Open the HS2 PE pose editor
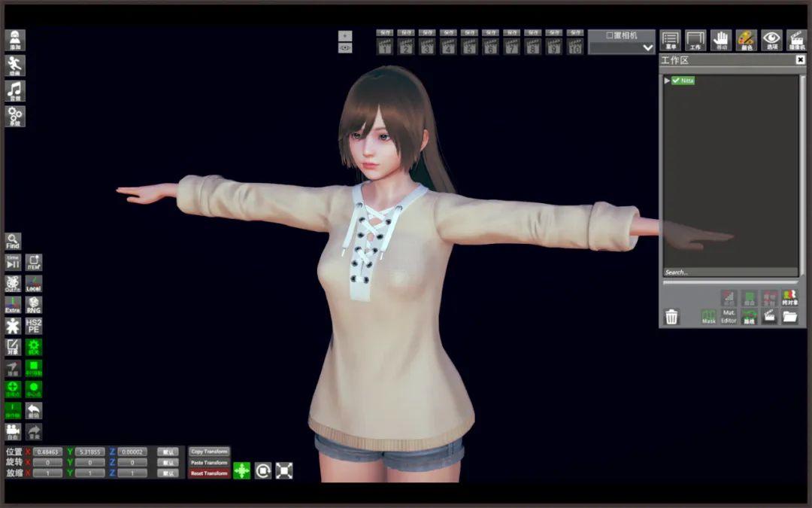The width and height of the screenshot is (812, 508). [x=34, y=326]
